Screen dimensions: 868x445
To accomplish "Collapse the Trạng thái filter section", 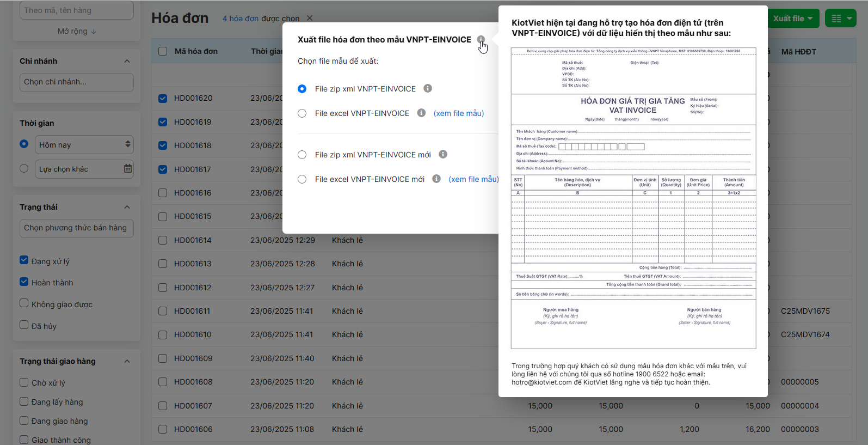I will [x=127, y=207].
